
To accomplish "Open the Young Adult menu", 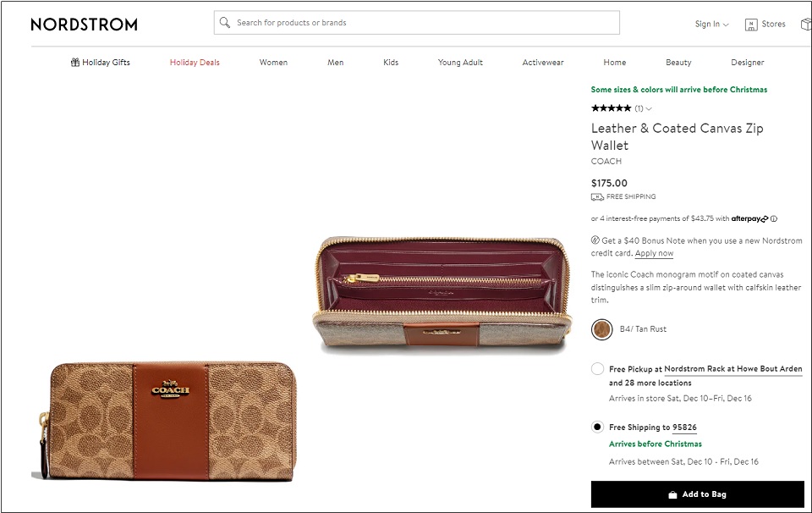I will click(460, 62).
